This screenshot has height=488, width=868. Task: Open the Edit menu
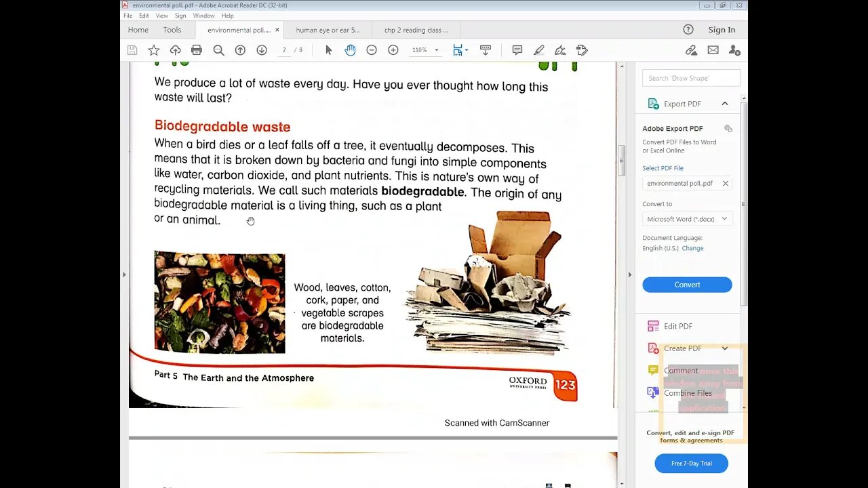[144, 16]
